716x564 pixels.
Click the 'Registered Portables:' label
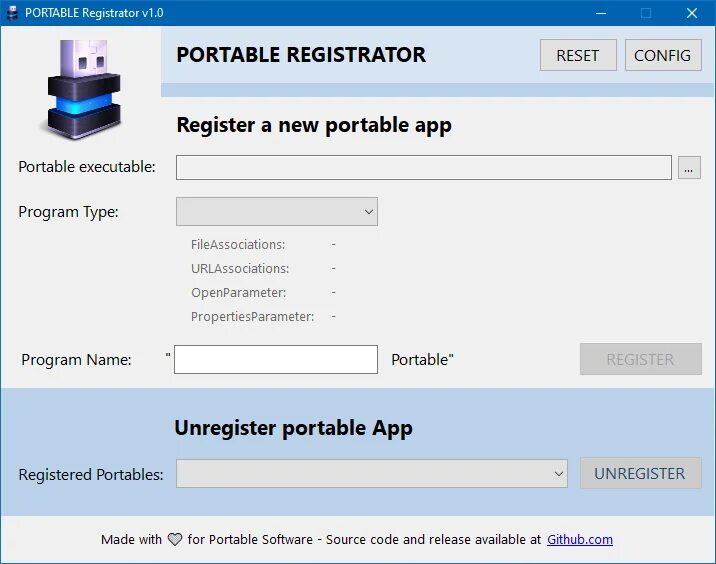point(91,475)
